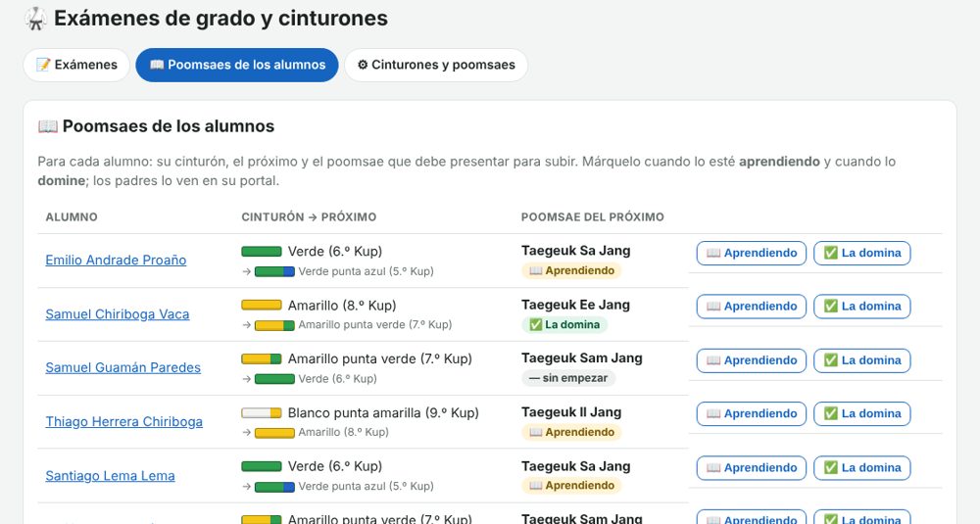Click Thiago's Blanco punta amarilla belt swatch
This screenshot has width=980, height=524.
coord(262,412)
